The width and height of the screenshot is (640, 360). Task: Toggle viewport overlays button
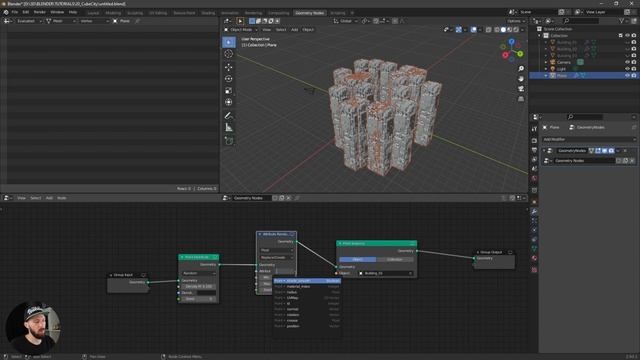pyautogui.click(x=473, y=30)
